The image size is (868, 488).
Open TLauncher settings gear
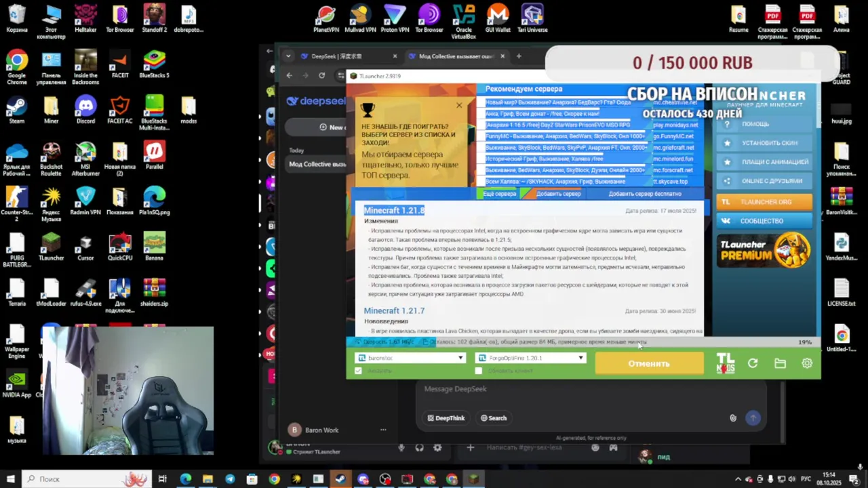807,363
